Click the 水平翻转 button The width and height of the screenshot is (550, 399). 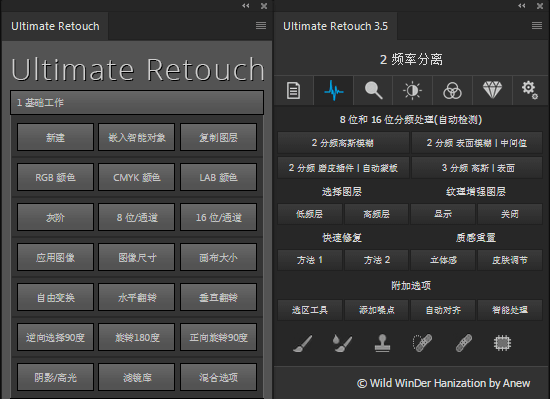point(136,297)
